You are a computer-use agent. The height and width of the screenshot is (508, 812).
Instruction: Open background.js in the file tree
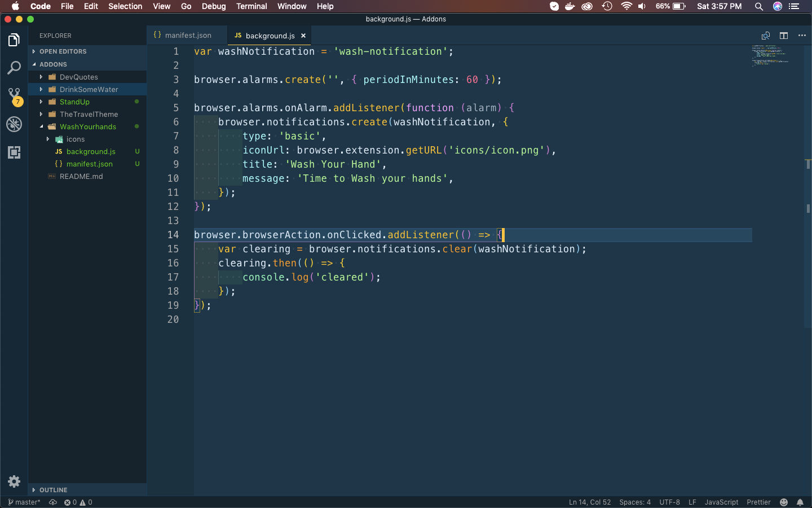click(x=87, y=151)
